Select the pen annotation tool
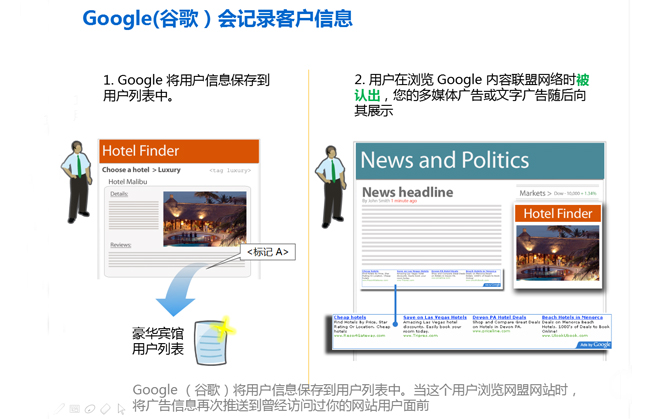The width and height of the screenshot is (670, 419). point(60,409)
